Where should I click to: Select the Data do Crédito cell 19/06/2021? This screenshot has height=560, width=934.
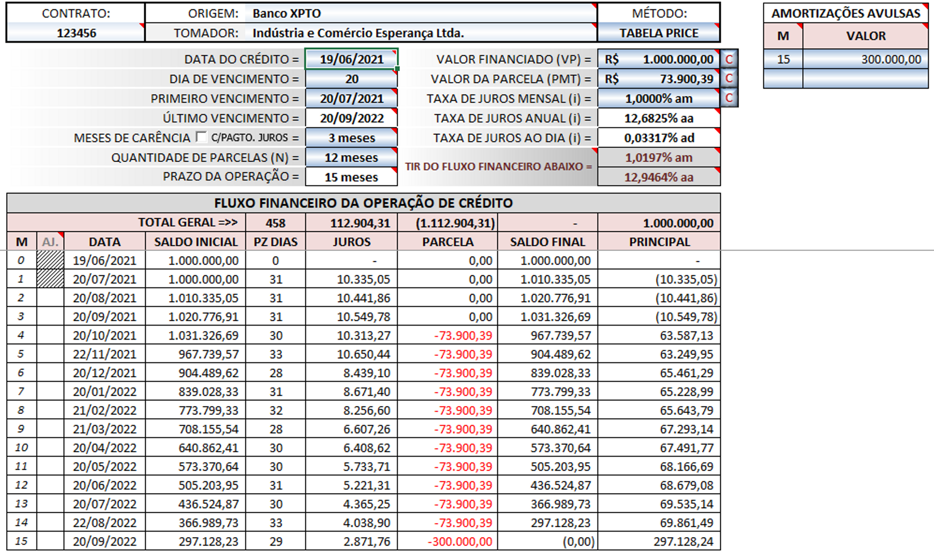pos(352,59)
